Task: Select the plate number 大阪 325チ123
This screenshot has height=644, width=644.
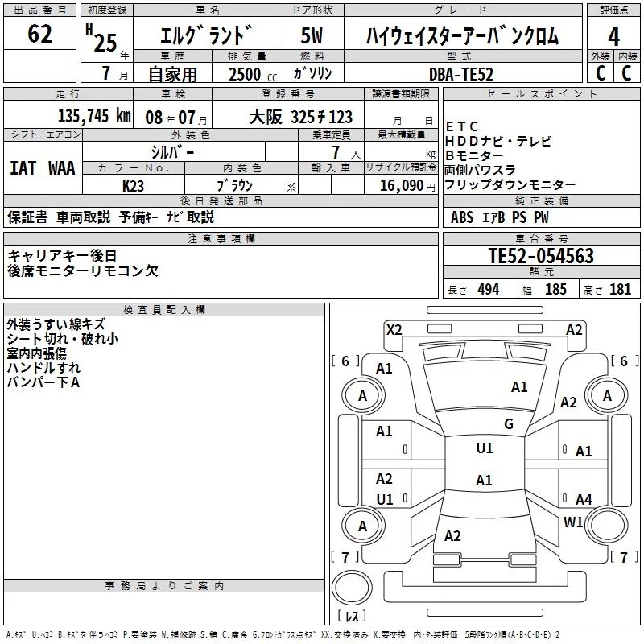Action: pos(300,118)
